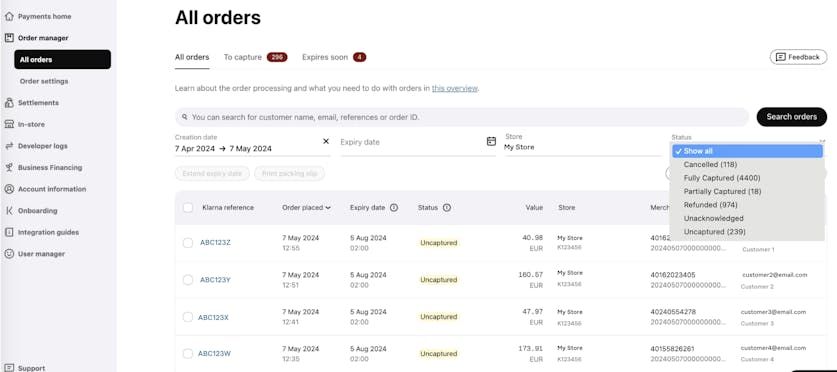
Task: Click the Print packing slip button
Action: [289, 173]
